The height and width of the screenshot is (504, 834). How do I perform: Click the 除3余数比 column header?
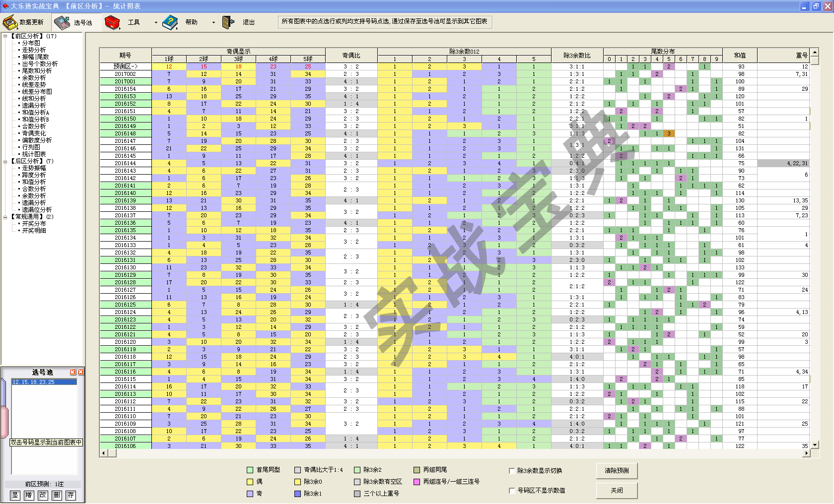point(577,55)
